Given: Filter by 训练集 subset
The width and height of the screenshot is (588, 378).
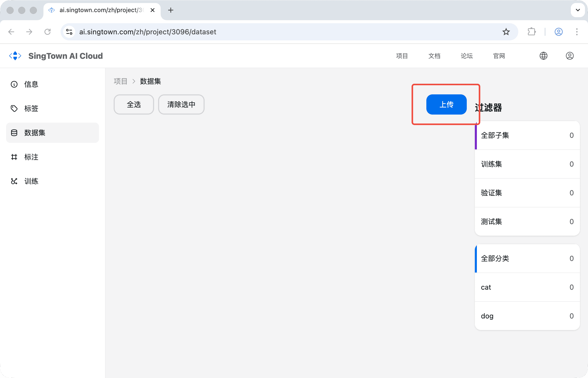Looking at the screenshot, I should pyautogui.click(x=527, y=164).
